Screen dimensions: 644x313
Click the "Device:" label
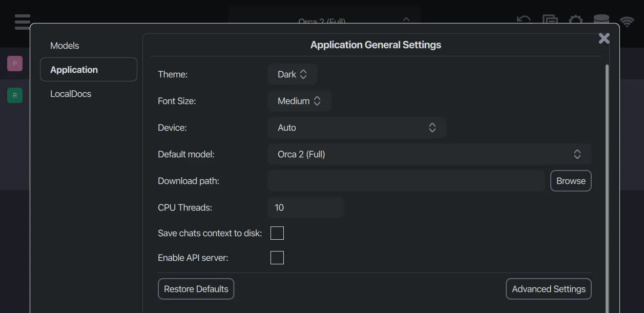pyautogui.click(x=172, y=128)
